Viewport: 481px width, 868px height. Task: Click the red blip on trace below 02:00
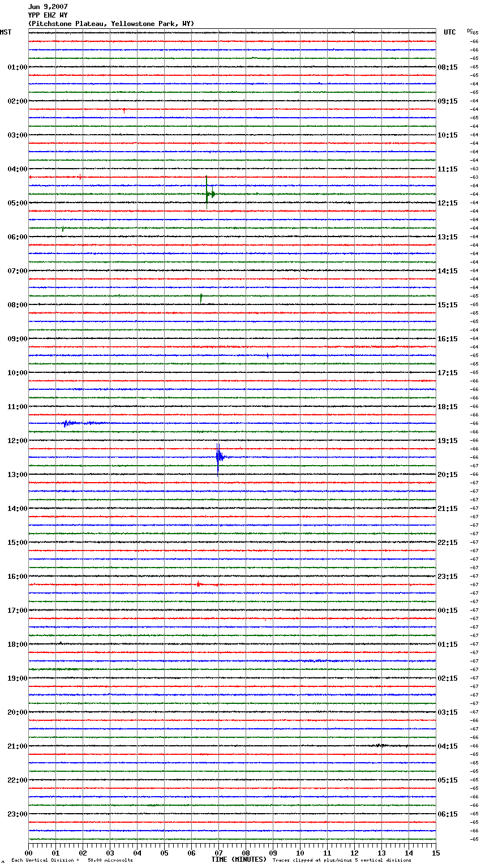(124, 110)
